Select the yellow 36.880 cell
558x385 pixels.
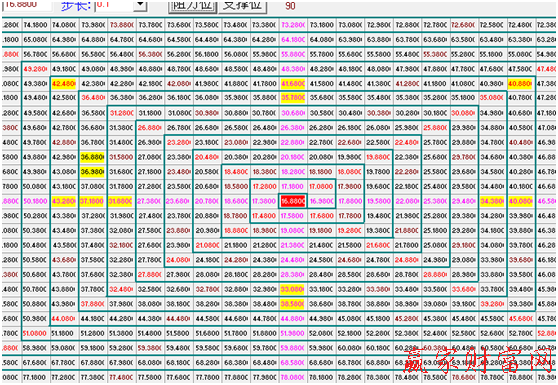pos(92,157)
